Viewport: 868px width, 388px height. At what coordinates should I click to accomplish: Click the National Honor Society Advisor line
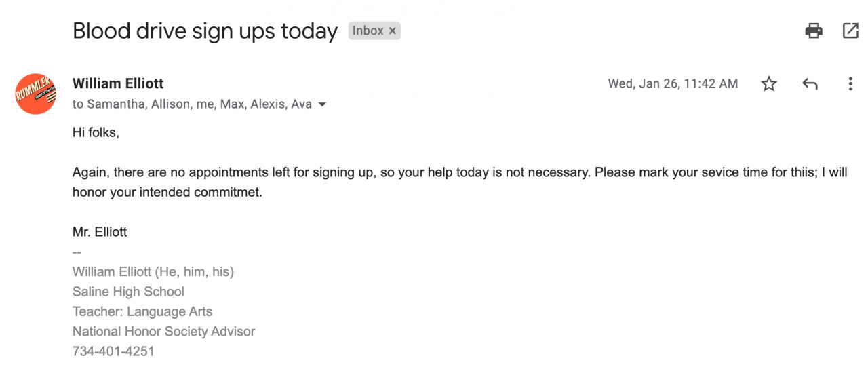click(163, 332)
